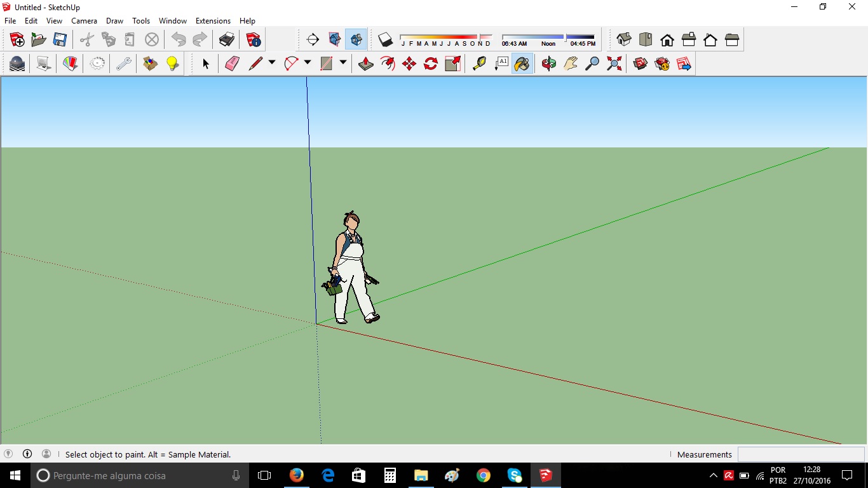Expand the Arc tool dropdown arrow
Screen dimensions: 868x488
tap(308, 63)
